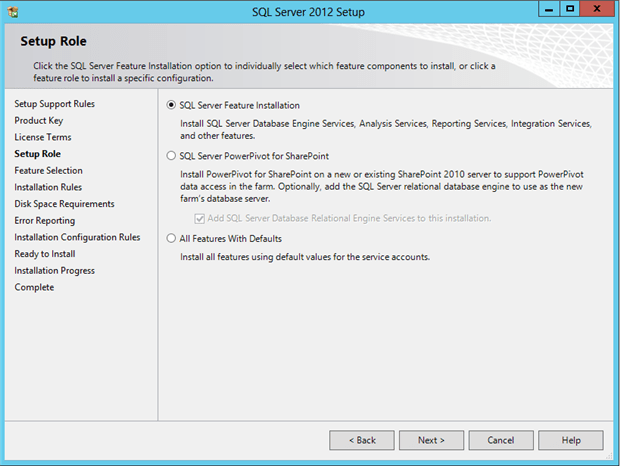The width and height of the screenshot is (620, 466).
Task: Toggle Add SQL Server Database Relational Engine checkbox
Action: coord(200,218)
